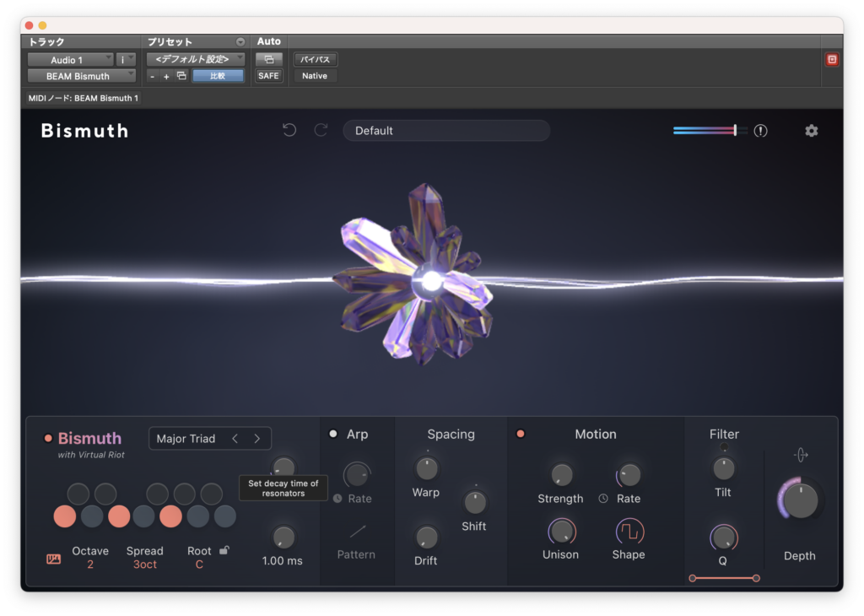Viewport: 864px width, 616px height.
Task: Toggle the Bismuth power button
Action: point(48,439)
